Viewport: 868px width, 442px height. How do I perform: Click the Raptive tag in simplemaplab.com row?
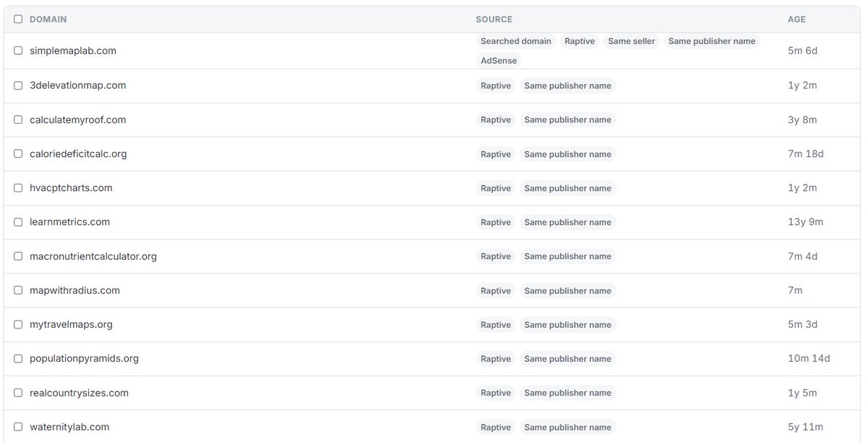point(579,41)
